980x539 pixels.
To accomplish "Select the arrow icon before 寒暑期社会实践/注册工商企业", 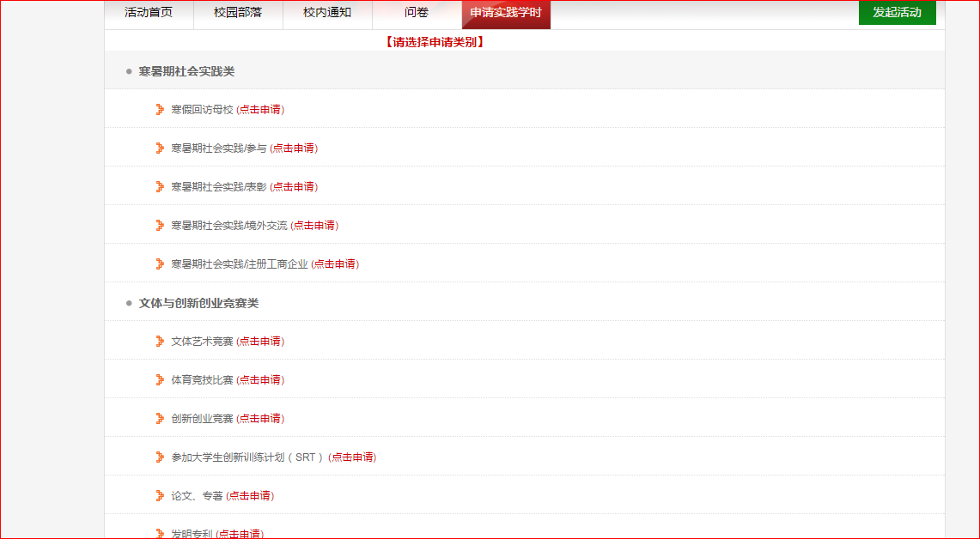I will click(160, 264).
